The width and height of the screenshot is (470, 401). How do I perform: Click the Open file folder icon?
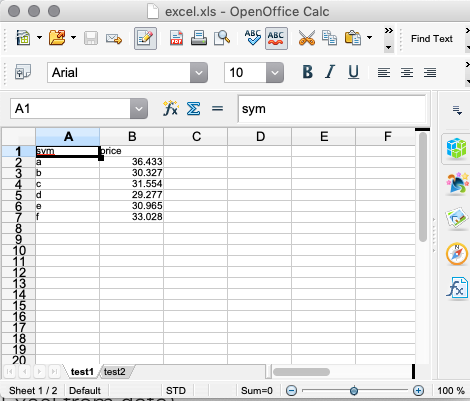point(57,38)
